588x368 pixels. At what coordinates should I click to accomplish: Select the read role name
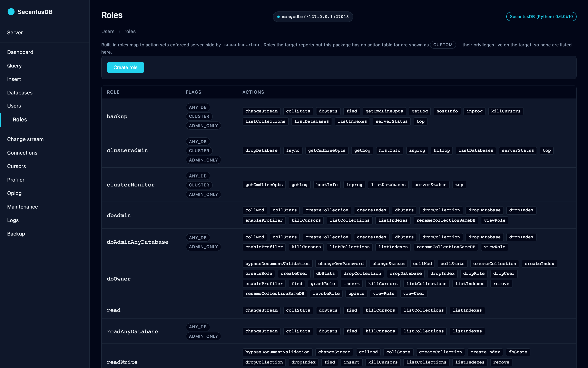(x=114, y=310)
